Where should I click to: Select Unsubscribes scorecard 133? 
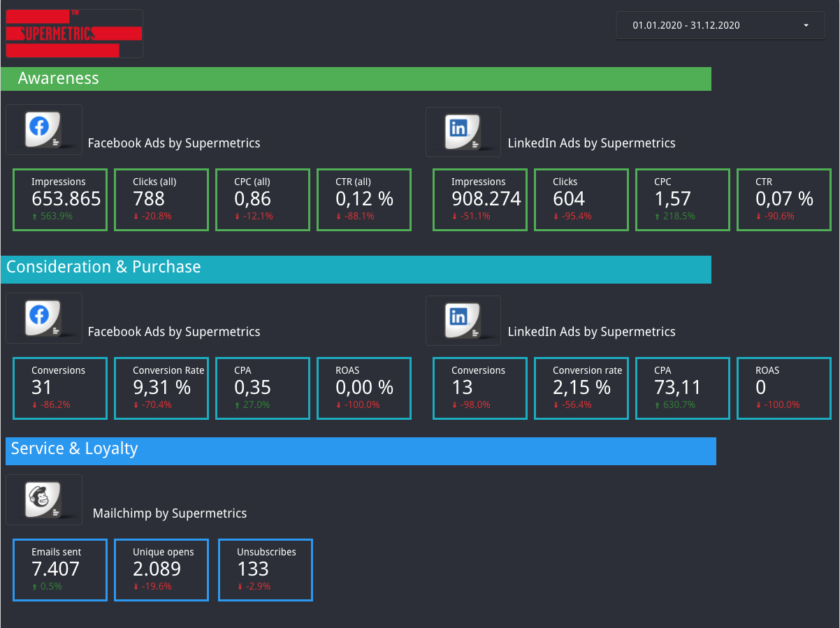(x=266, y=570)
